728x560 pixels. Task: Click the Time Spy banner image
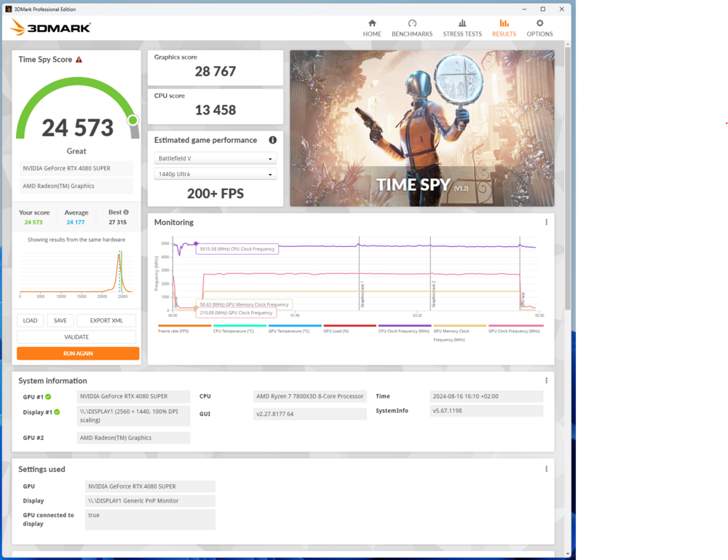422,127
